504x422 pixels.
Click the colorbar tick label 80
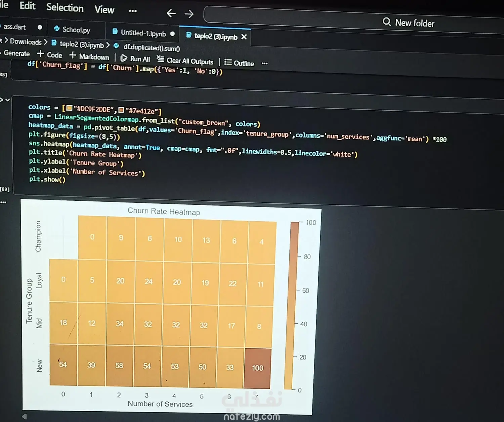[307, 257]
